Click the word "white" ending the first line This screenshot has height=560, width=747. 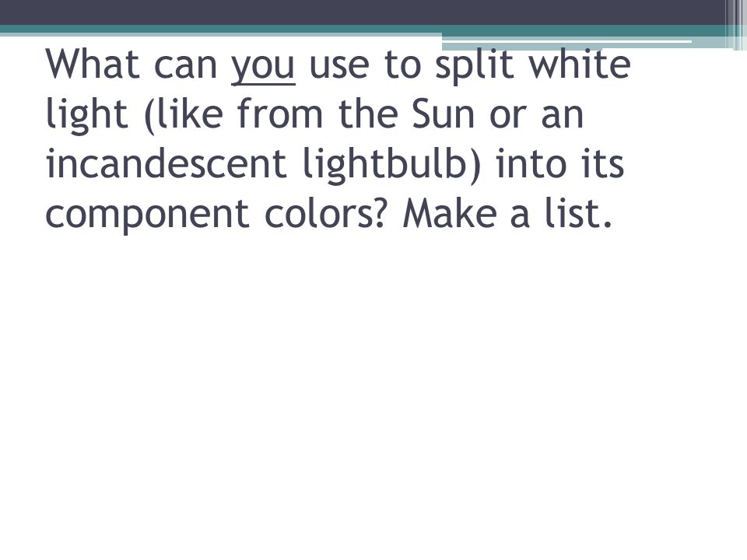pos(580,63)
